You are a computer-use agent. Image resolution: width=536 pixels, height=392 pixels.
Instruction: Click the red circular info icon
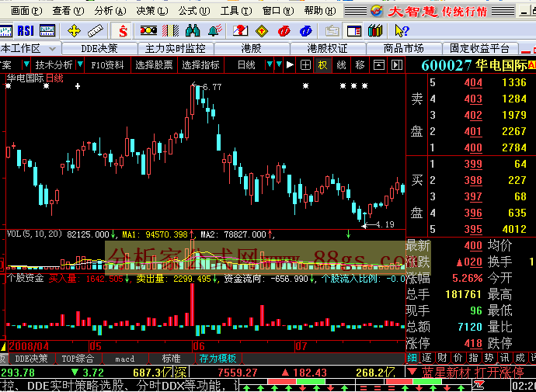[x=284, y=31]
